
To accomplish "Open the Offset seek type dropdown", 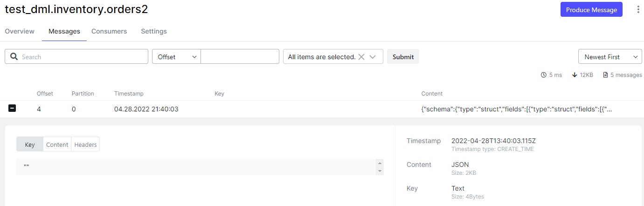I will click(x=177, y=56).
